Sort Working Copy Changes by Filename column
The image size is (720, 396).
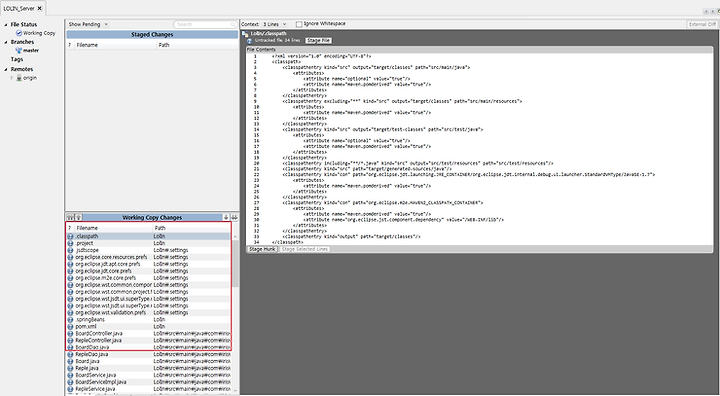(x=113, y=228)
